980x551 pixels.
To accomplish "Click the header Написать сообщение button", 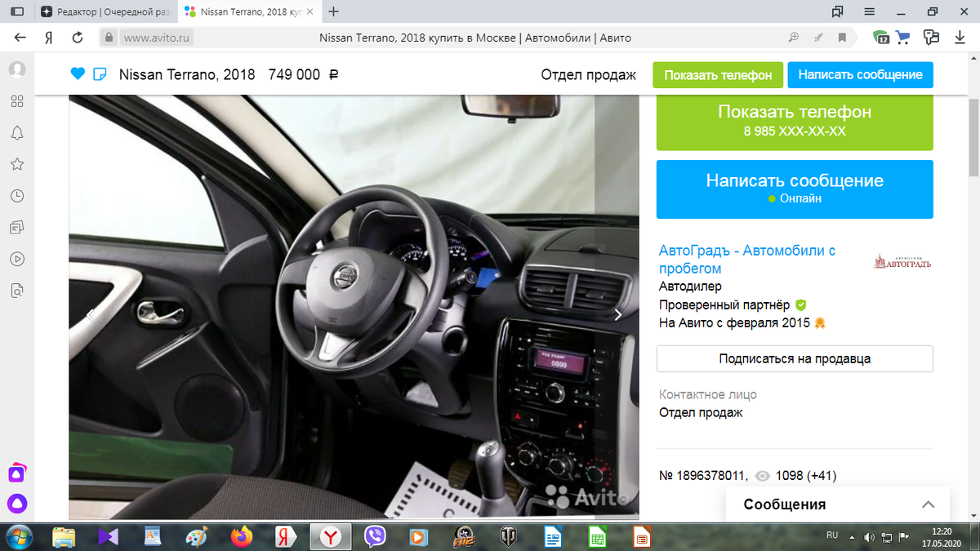I will point(860,74).
